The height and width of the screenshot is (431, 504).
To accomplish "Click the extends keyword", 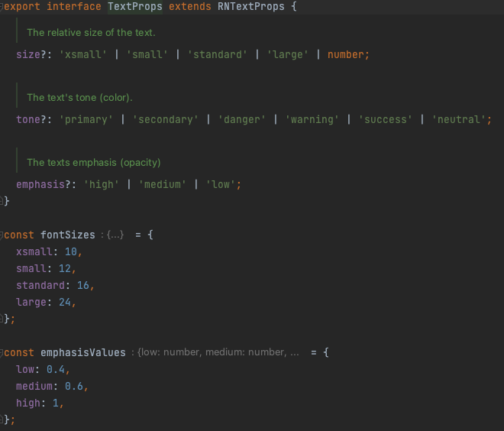I will [190, 6].
